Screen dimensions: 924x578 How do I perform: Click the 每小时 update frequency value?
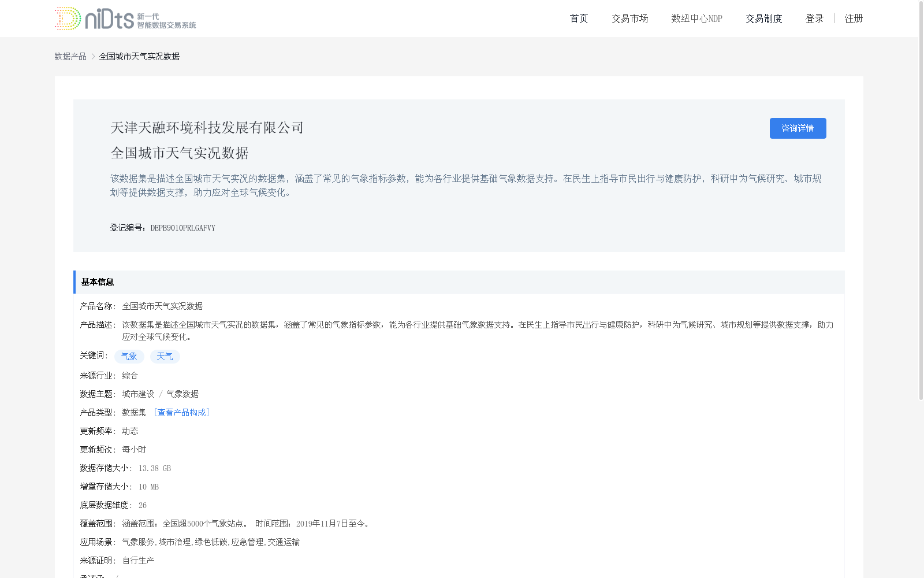pos(134,449)
